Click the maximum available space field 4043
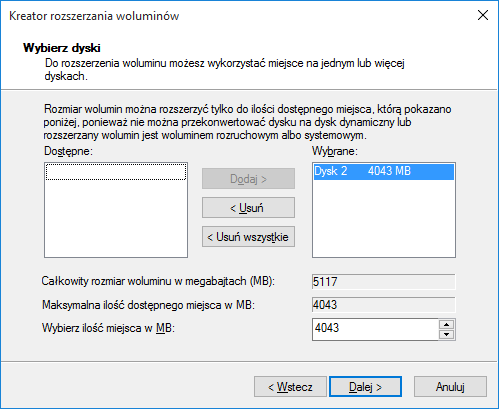The height and width of the screenshot is (409, 499). (384, 305)
